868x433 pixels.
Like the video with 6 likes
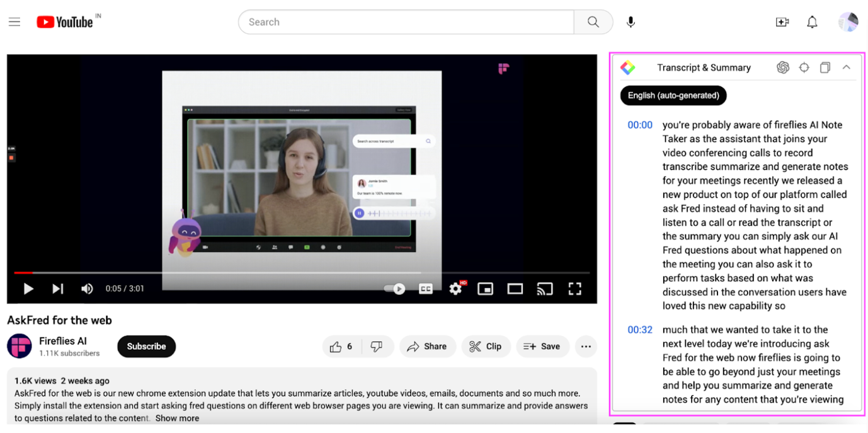341,347
